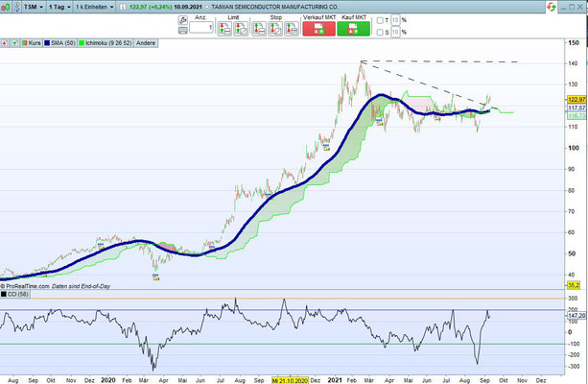This screenshot has width=588, height=384.
Task: Click the S percentage value field
Action: [395, 33]
